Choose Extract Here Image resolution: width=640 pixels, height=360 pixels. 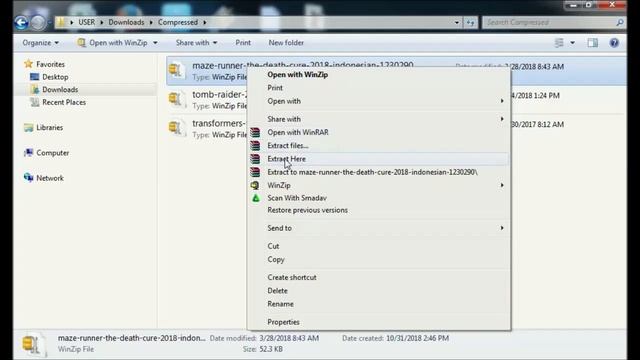pos(379,159)
